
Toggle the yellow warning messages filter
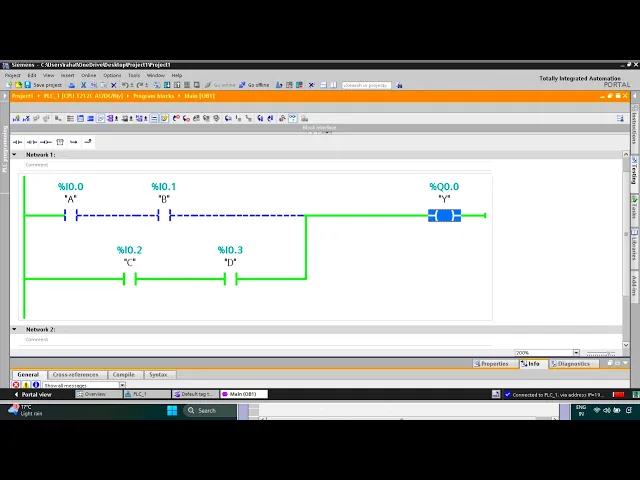[x=26, y=385]
